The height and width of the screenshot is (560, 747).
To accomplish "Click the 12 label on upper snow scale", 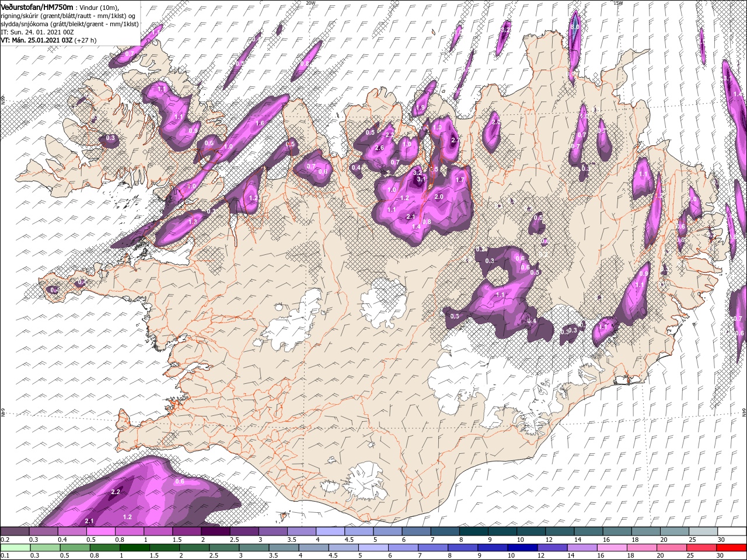I will click(x=549, y=540).
